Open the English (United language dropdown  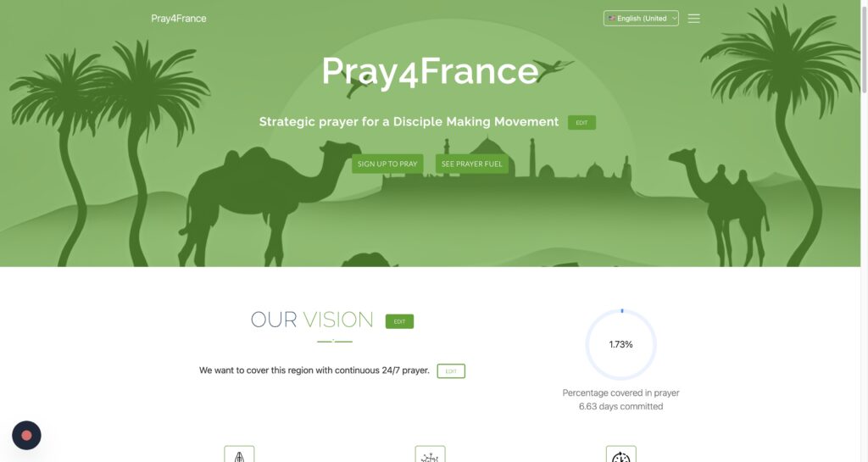[x=641, y=19]
